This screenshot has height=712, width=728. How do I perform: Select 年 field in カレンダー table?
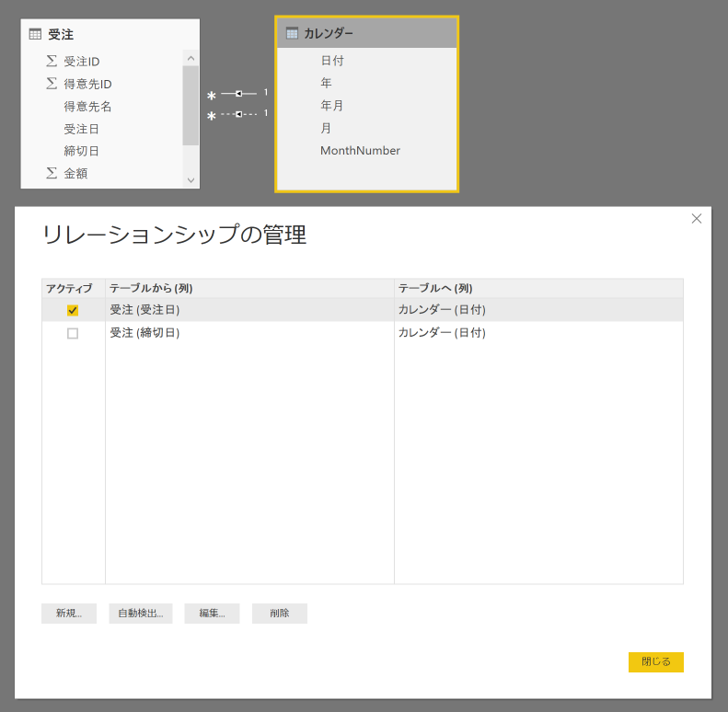click(326, 83)
